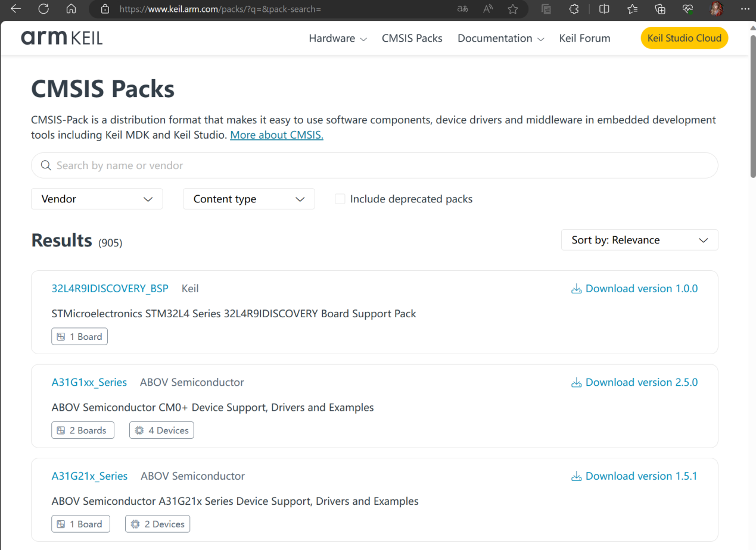Open the A31G1xx_Series pack link
Viewport: 756px width, 550px height.
pos(89,382)
